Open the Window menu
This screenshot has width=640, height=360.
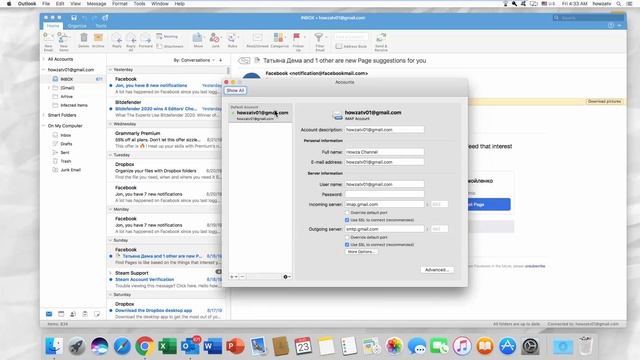coord(160,4)
